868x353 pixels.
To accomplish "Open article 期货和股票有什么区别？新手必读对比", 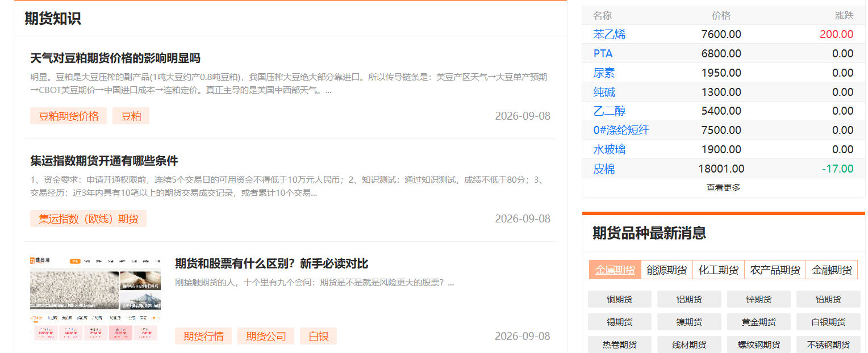I will click(272, 263).
